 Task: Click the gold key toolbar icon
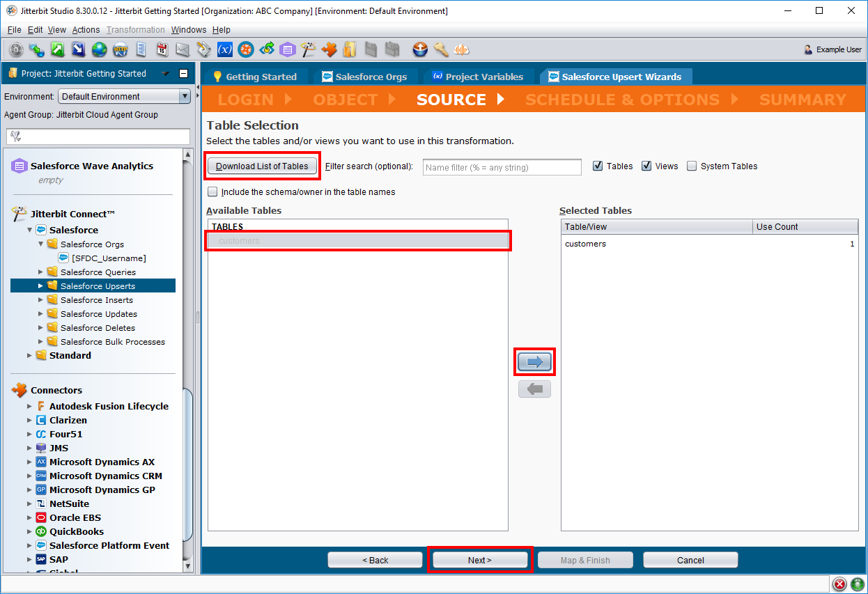[440, 49]
